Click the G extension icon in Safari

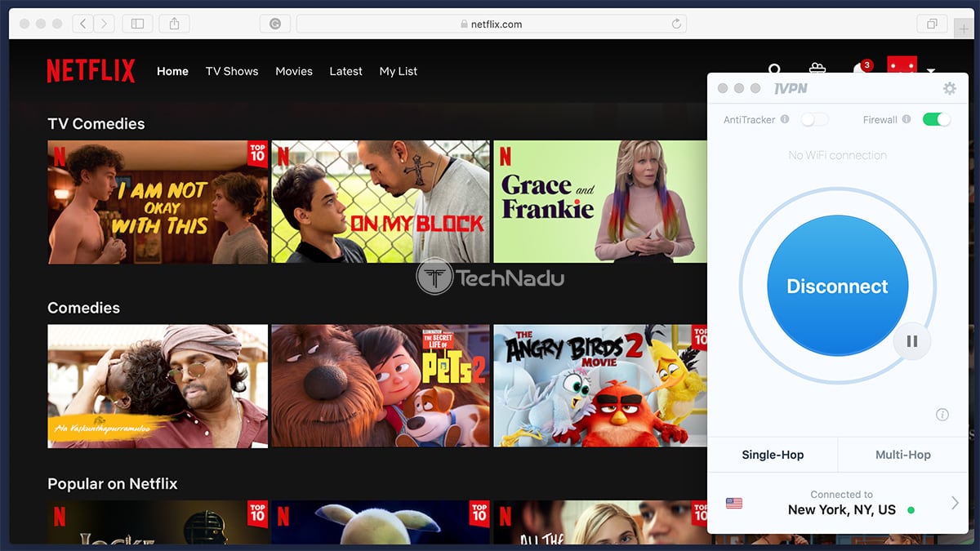(x=275, y=24)
